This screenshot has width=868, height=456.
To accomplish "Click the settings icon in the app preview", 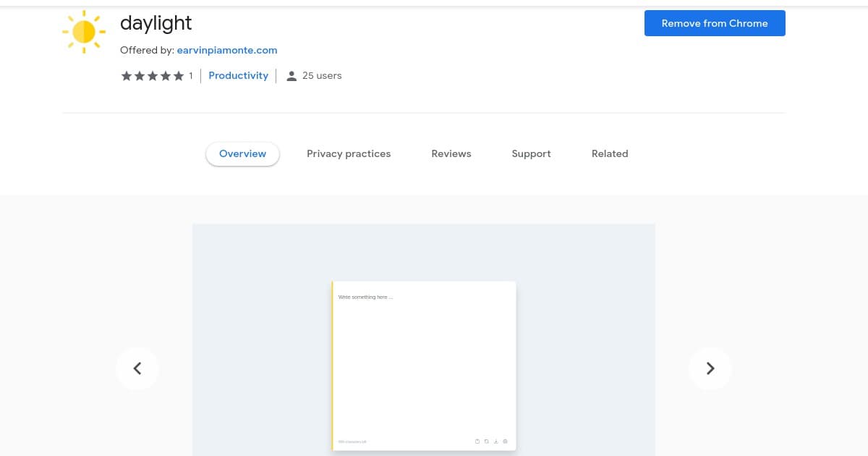I will tap(505, 442).
